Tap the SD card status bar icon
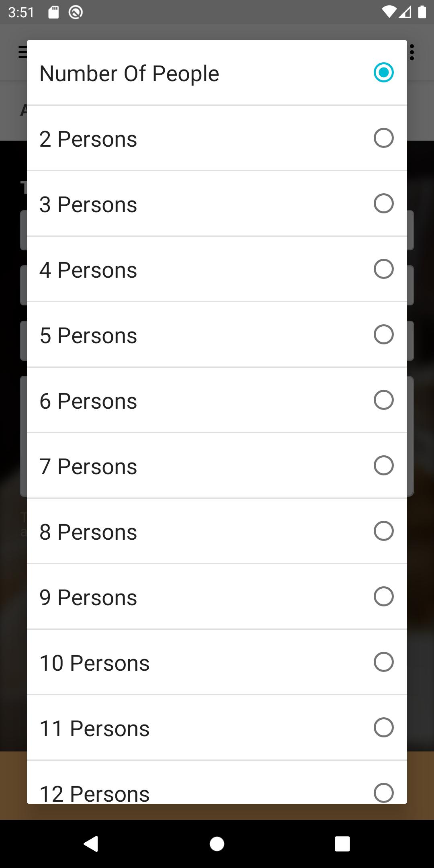Viewport: 434px width, 868px height. [x=53, y=12]
